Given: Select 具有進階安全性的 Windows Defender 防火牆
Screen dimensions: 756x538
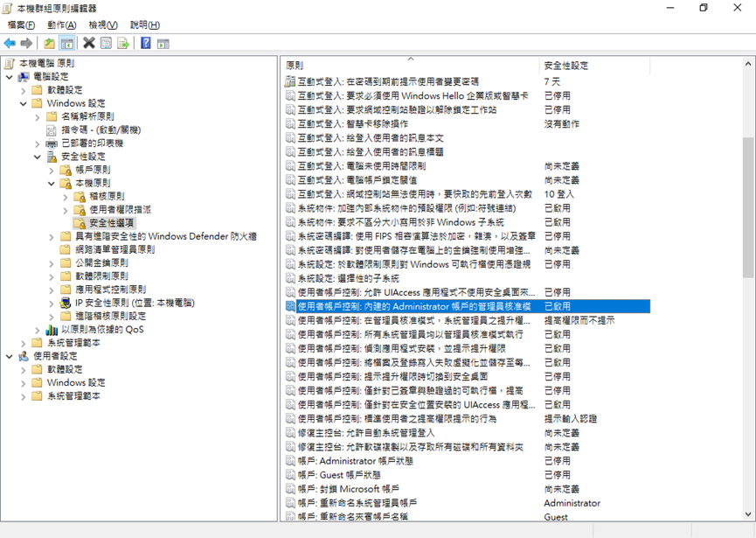Looking at the screenshot, I should tap(166, 236).
